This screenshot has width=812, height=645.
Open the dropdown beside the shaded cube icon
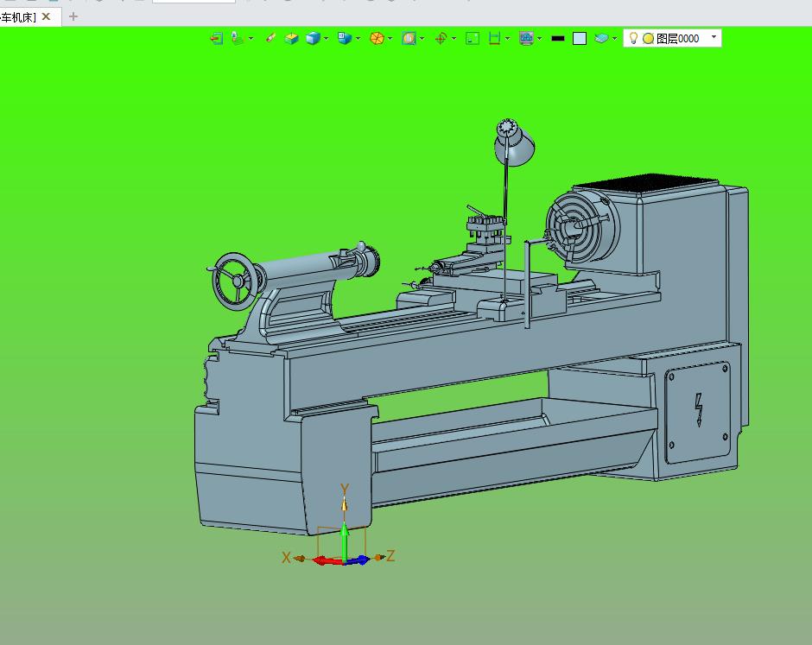point(327,38)
